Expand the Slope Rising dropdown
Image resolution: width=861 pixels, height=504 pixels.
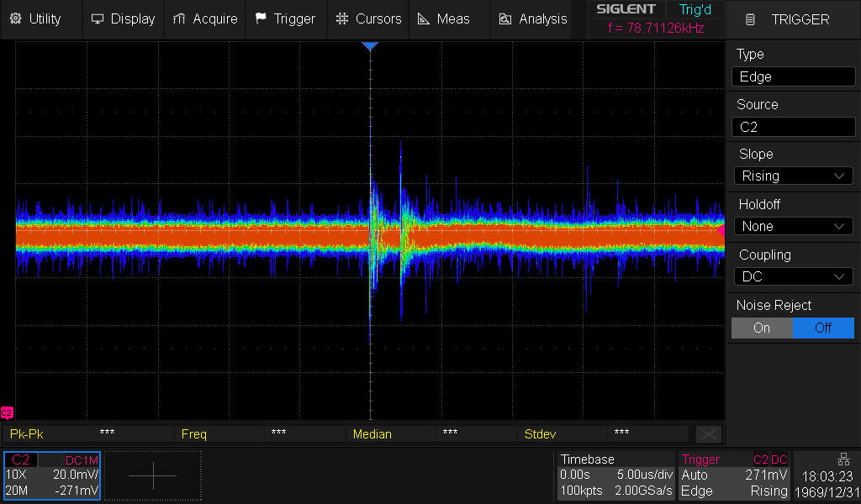793,176
